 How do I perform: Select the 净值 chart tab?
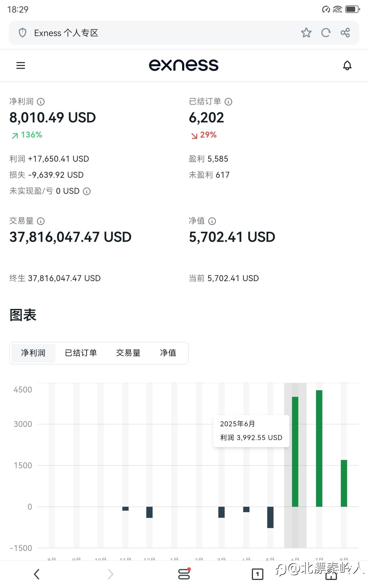point(168,353)
